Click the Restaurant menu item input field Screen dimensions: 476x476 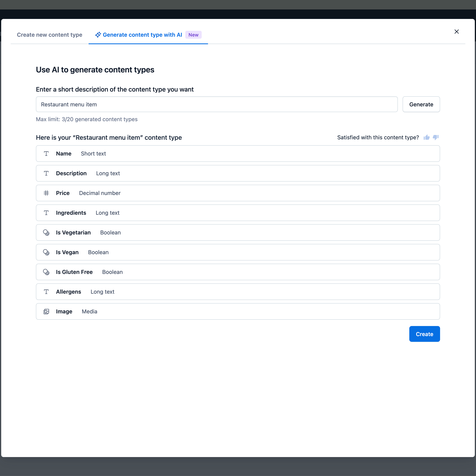(217, 104)
